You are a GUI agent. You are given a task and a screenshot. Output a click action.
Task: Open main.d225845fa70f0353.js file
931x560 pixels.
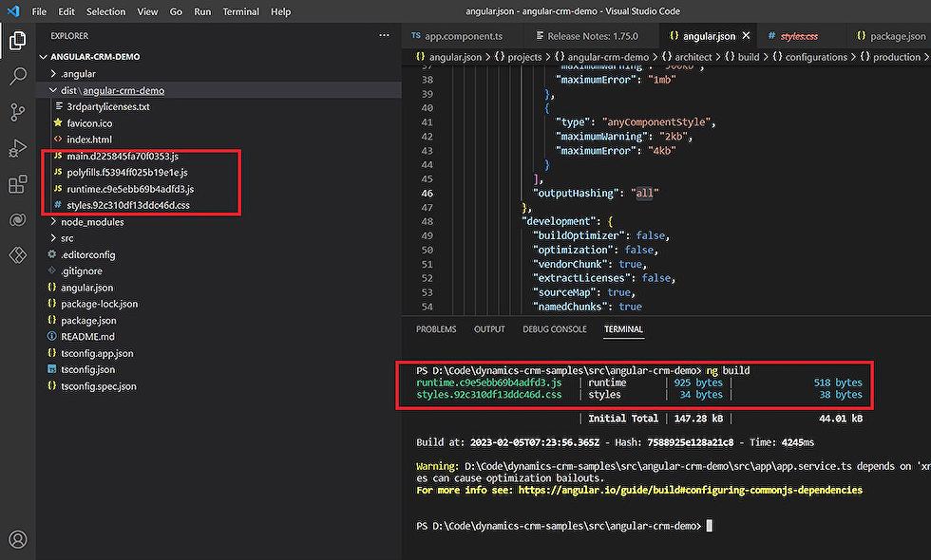[x=123, y=156]
